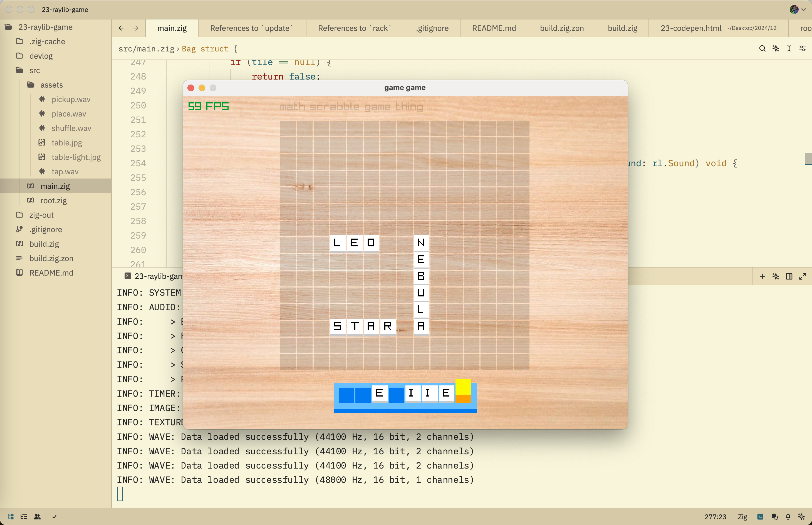812x525 pixels.
Task: Click the build.zig.zon tab
Action: click(x=563, y=28)
